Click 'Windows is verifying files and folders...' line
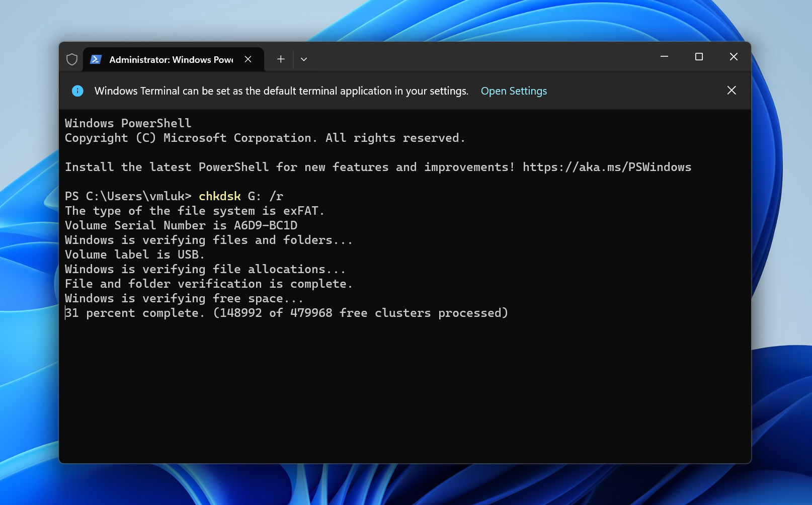The width and height of the screenshot is (812, 505). pyautogui.click(x=209, y=240)
